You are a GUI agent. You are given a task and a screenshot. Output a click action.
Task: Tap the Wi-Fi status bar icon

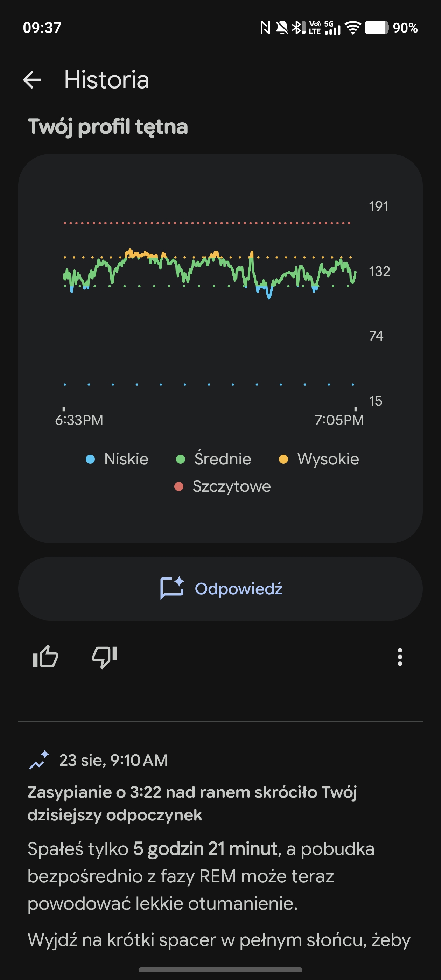pos(353,28)
